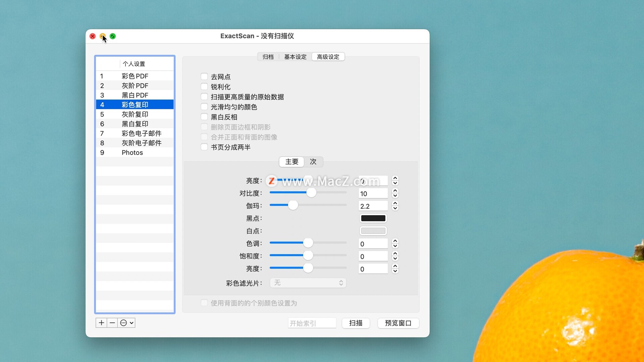Viewport: 644px width, 362px height.
Task: Click the 对比度 value stepper
Action: pos(395,193)
